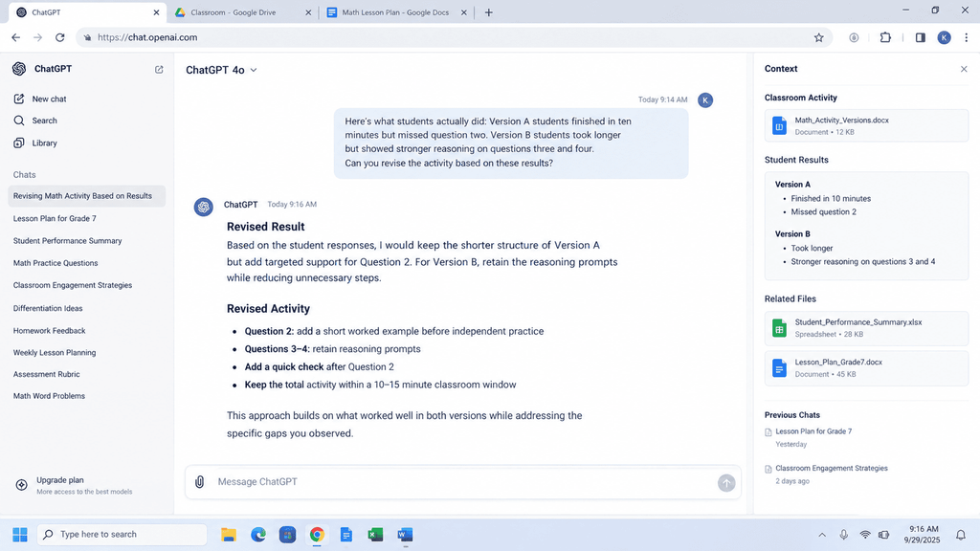Open the Microsoft Store taskbar icon
The width and height of the screenshot is (980, 551).
pyautogui.click(x=287, y=535)
